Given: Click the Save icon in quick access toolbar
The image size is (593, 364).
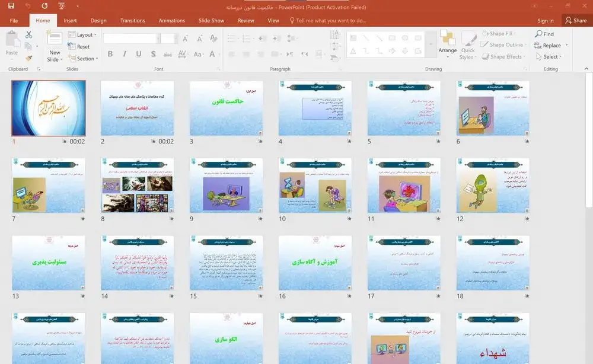Looking at the screenshot, I should [x=11, y=7].
